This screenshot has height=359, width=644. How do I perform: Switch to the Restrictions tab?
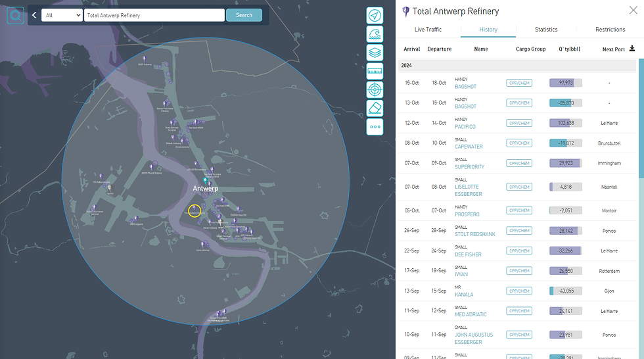pos(610,30)
